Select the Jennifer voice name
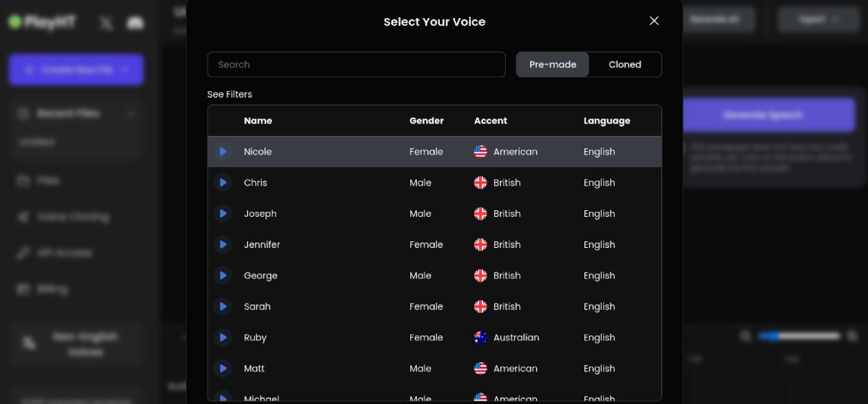Viewport: 868px width, 404px height. point(262,245)
